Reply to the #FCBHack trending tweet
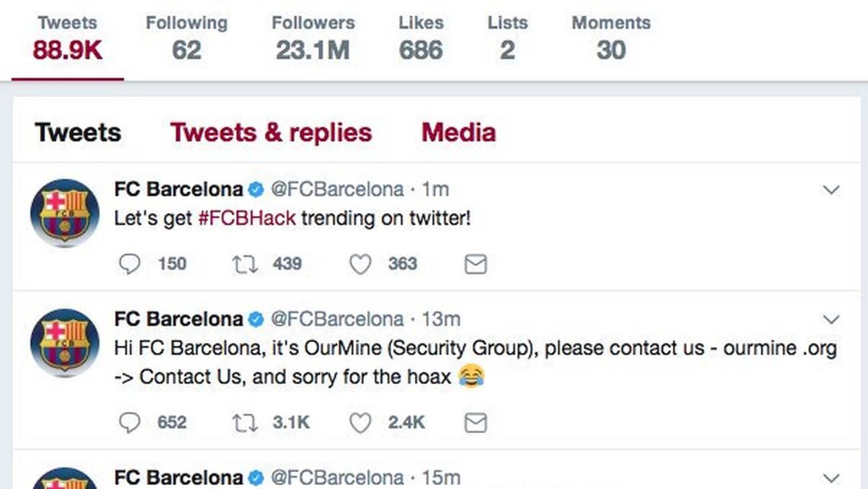The image size is (868, 489). click(129, 264)
